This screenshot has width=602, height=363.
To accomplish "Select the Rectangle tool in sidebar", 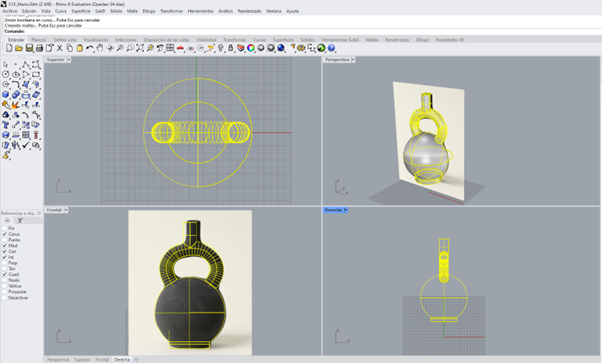I will click(x=36, y=75).
